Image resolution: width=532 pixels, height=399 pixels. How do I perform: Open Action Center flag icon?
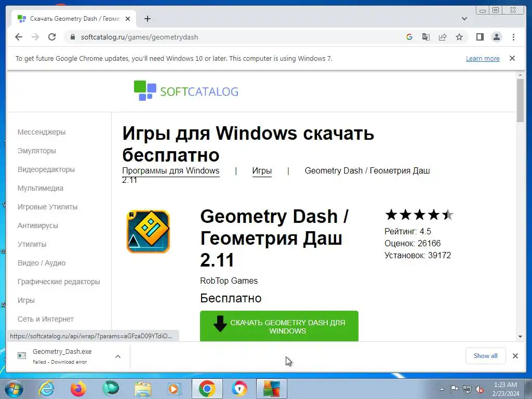454,389
